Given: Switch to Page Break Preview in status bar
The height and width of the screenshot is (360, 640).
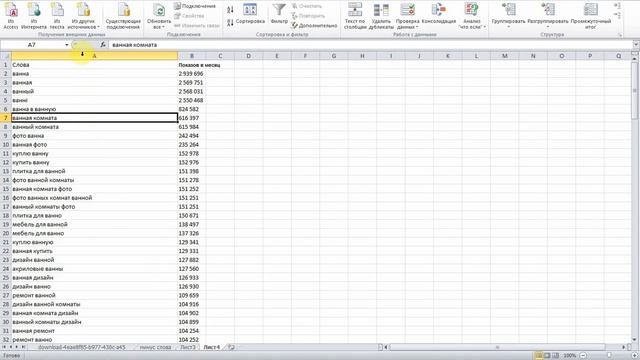Looking at the screenshot, I should (x=556, y=356).
